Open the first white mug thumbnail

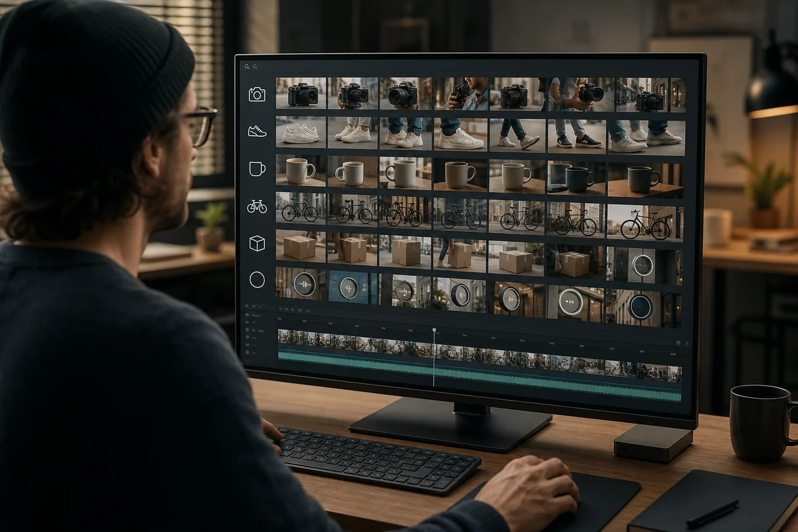click(301, 170)
